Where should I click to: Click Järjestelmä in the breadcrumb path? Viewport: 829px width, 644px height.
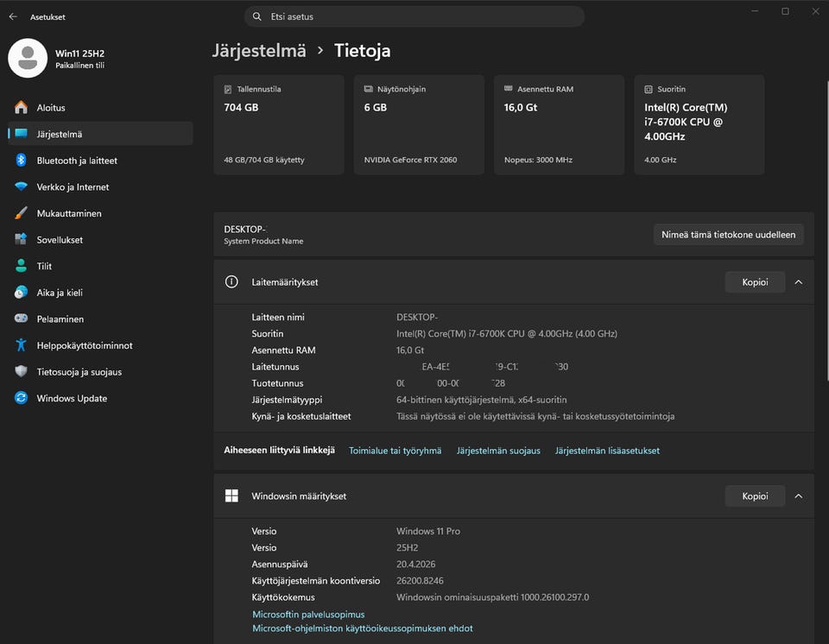(x=259, y=50)
